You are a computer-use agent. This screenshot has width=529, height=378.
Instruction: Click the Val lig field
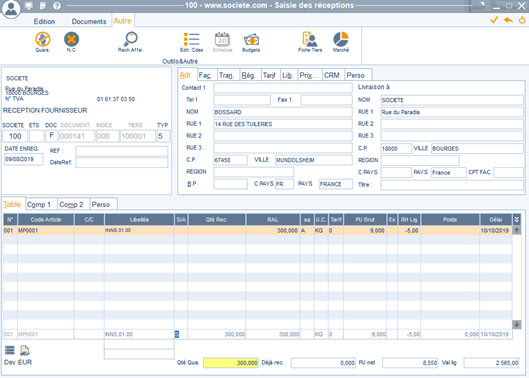(492, 363)
